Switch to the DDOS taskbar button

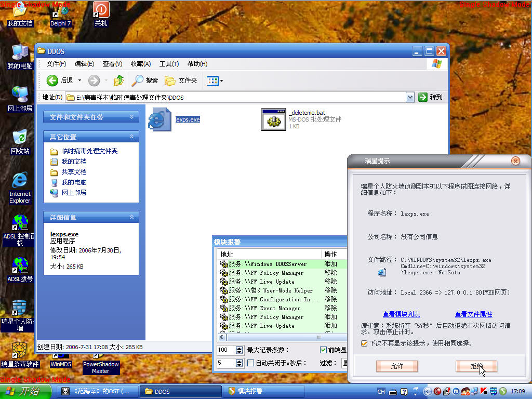(180, 392)
